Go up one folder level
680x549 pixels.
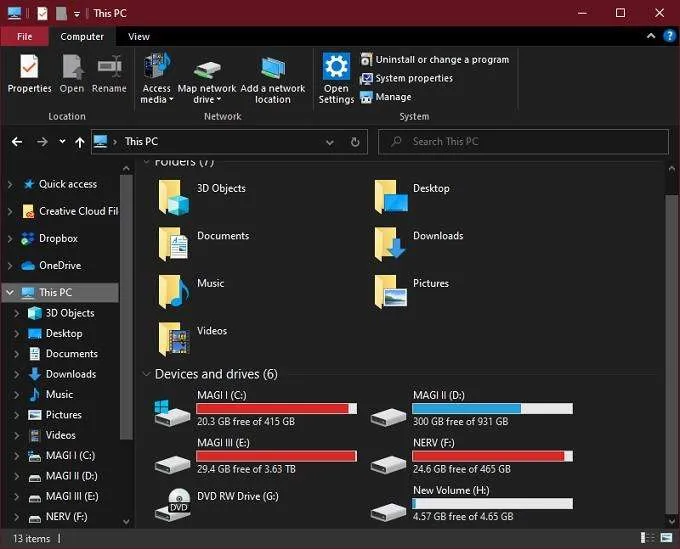click(80, 142)
